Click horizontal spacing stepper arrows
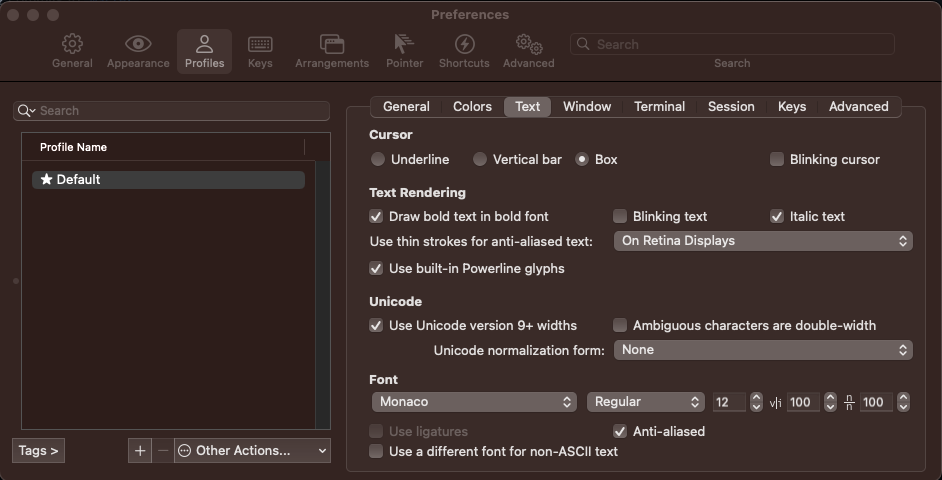Image resolution: width=942 pixels, height=480 pixels. [x=830, y=402]
